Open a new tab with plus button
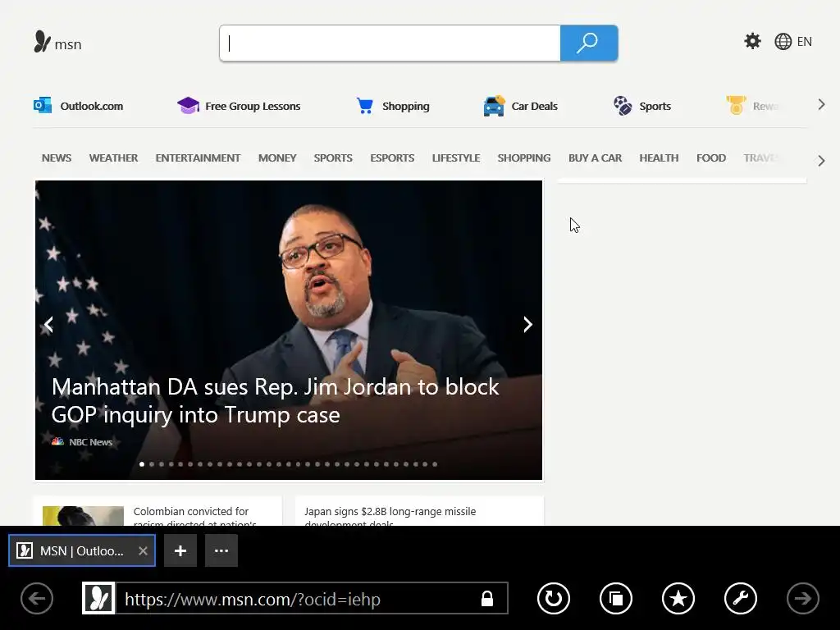Image resolution: width=840 pixels, height=630 pixels. (x=180, y=550)
